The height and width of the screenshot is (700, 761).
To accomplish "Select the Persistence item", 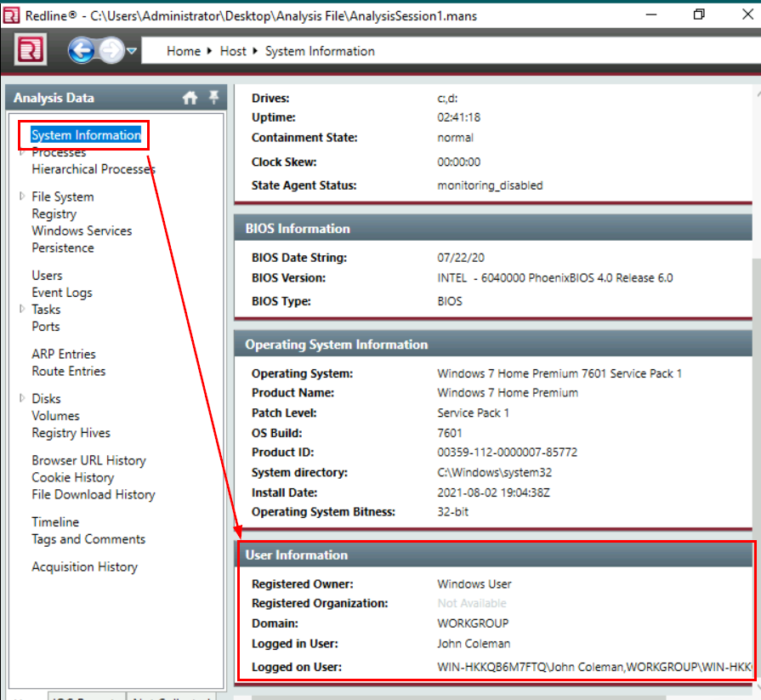I will [x=63, y=248].
